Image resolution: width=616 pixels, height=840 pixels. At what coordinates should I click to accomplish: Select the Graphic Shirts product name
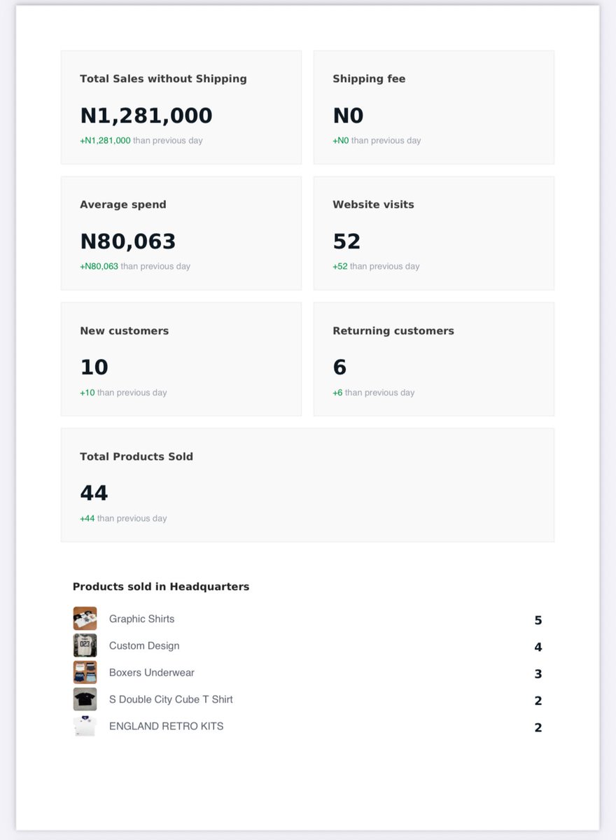(x=142, y=619)
